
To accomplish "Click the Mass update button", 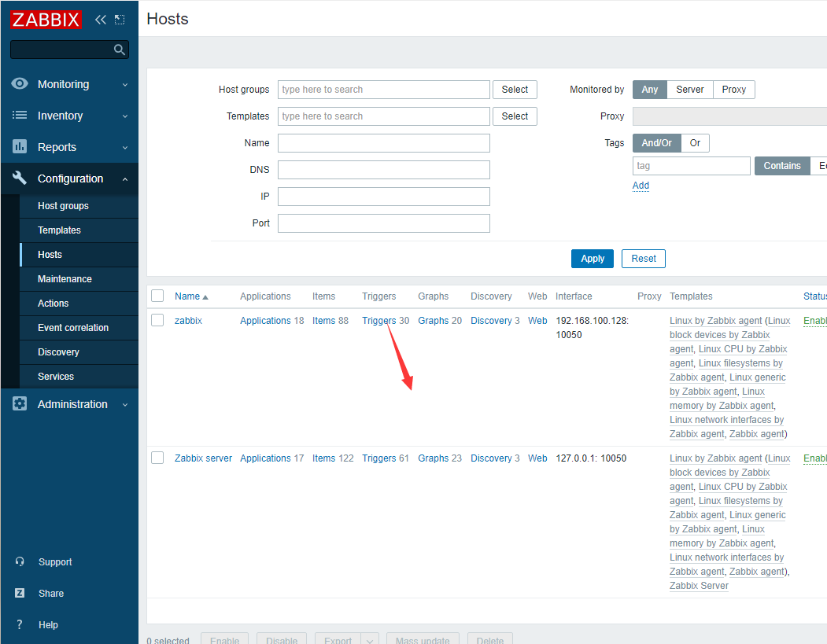I will point(423,640).
